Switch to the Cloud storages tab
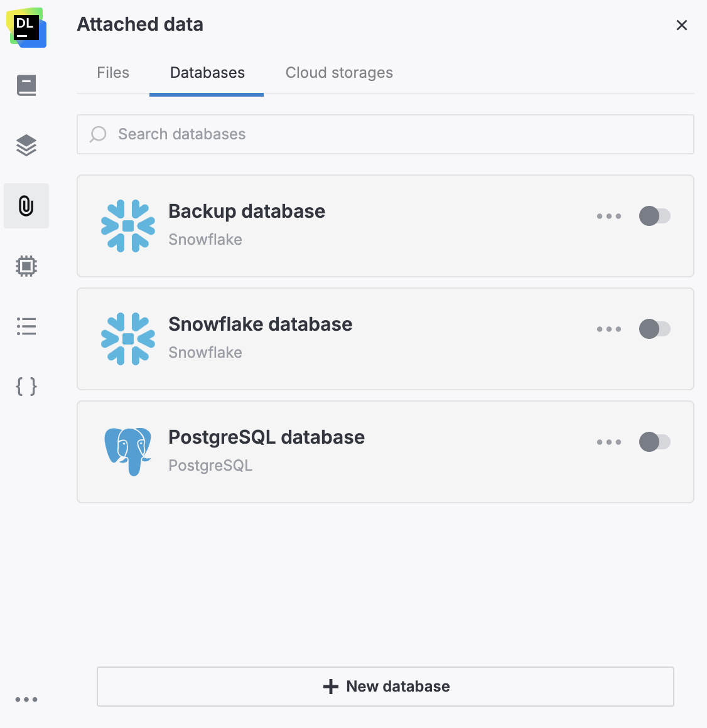This screenshot has height=728, width=707. point(339,72)
